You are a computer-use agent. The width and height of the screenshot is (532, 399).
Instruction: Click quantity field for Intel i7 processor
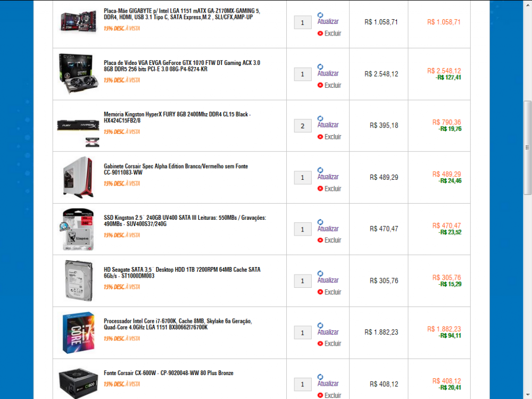[303, 333]
